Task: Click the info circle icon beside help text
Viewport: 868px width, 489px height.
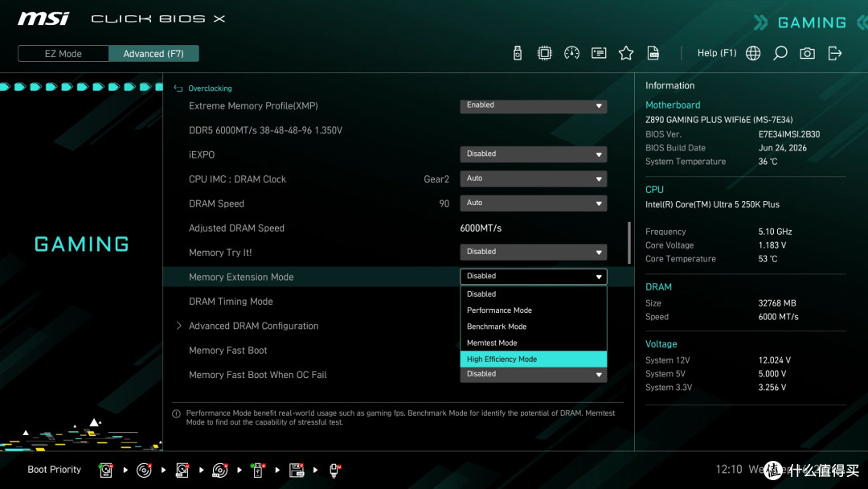Action: 177,413
